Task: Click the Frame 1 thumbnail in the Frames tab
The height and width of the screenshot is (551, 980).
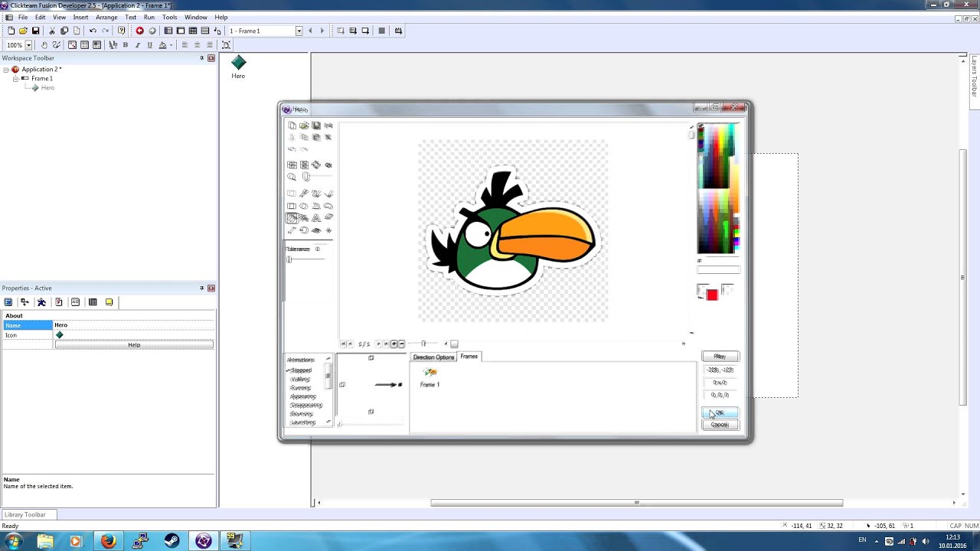Action: pyautogui.click(x=430, y=373)
